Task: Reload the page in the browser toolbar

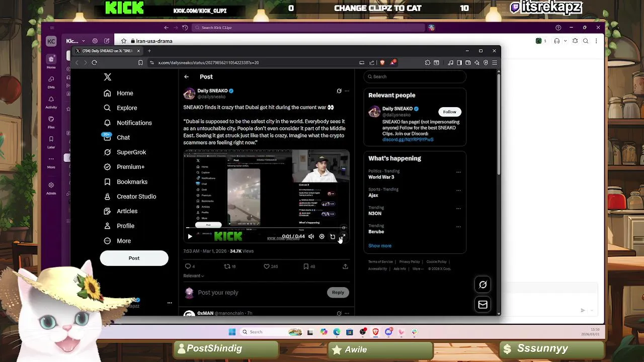Action: point(94,63)
